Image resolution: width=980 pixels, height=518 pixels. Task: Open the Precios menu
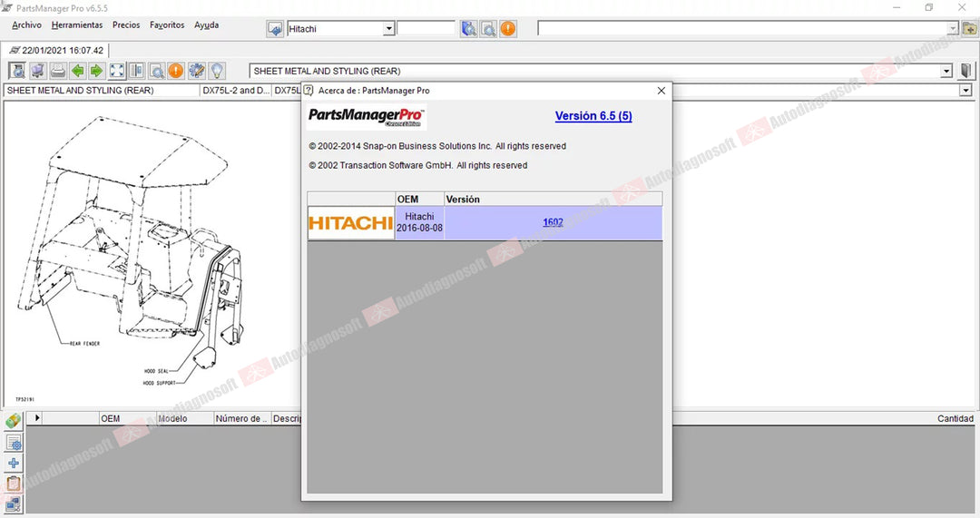[126, 25]
